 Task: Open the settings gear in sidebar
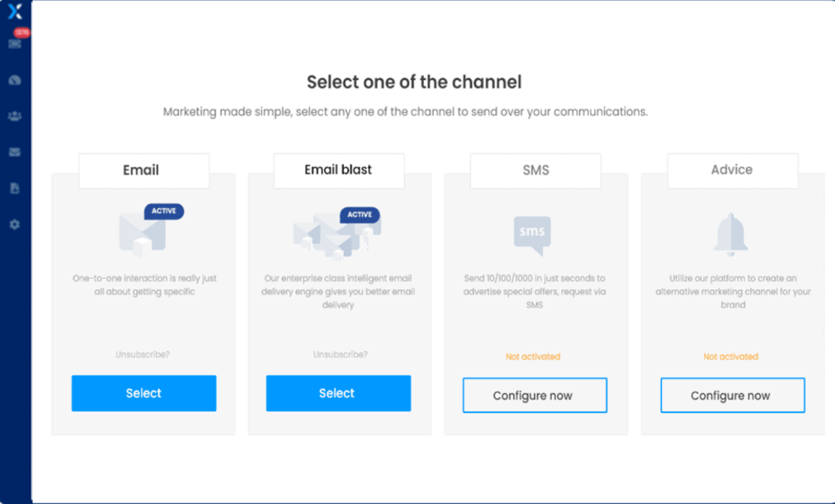pos(14,225)
